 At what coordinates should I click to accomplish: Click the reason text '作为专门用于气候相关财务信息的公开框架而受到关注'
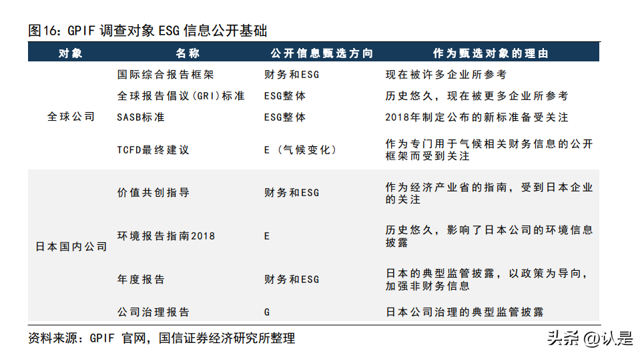tap(489, 150)
